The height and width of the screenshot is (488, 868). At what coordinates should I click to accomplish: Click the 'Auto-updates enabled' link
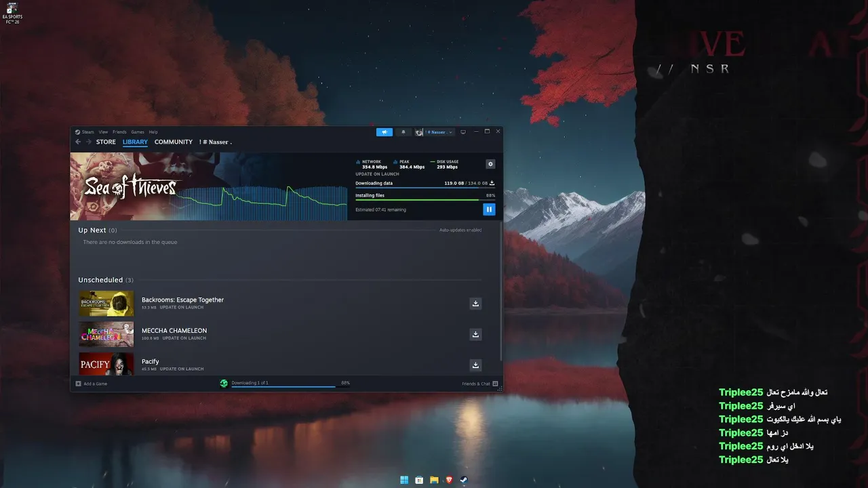460,230
